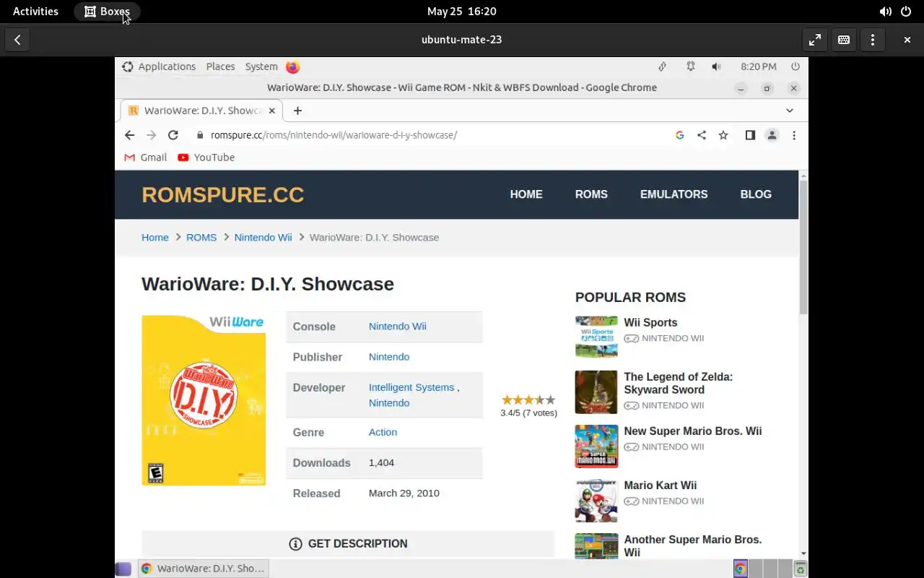Open Chrome three-dot menu

794,135
